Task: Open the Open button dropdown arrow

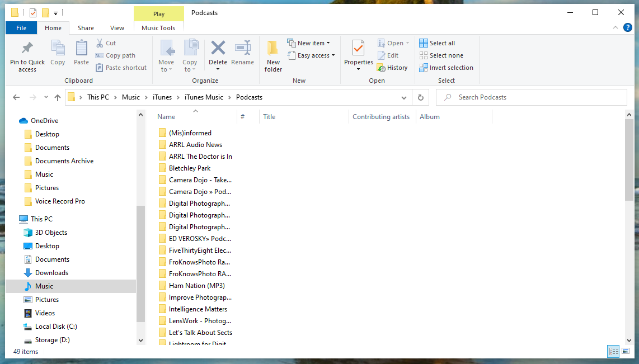Action: [407, 43]
